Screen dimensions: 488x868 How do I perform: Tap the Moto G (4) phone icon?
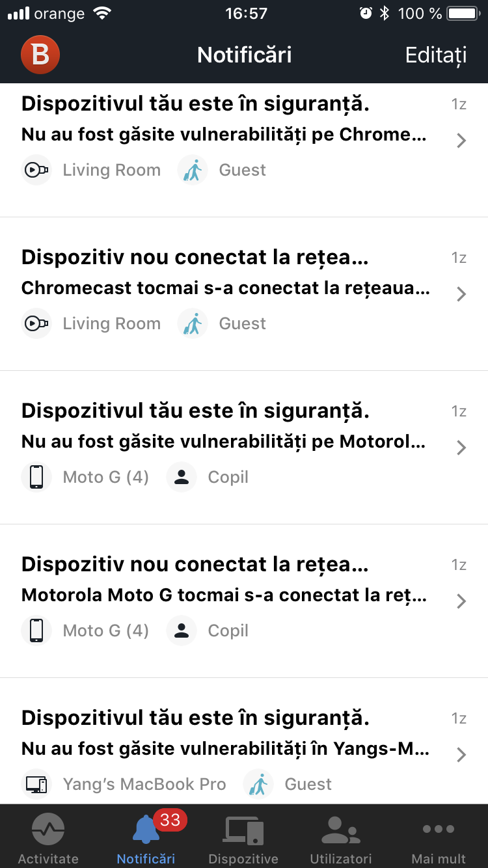[36, 477]
